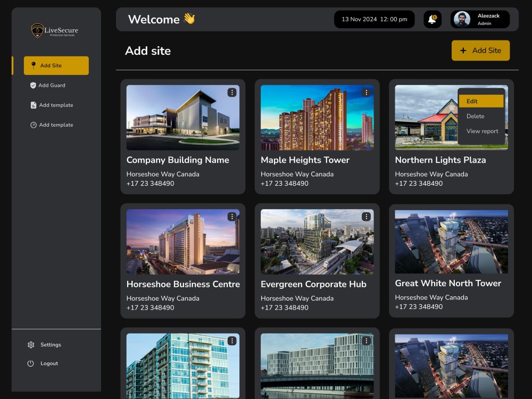Open the Northern Lights Plaza photo
This screenshot has height=399, width=532.
click(x=426, y=118)
